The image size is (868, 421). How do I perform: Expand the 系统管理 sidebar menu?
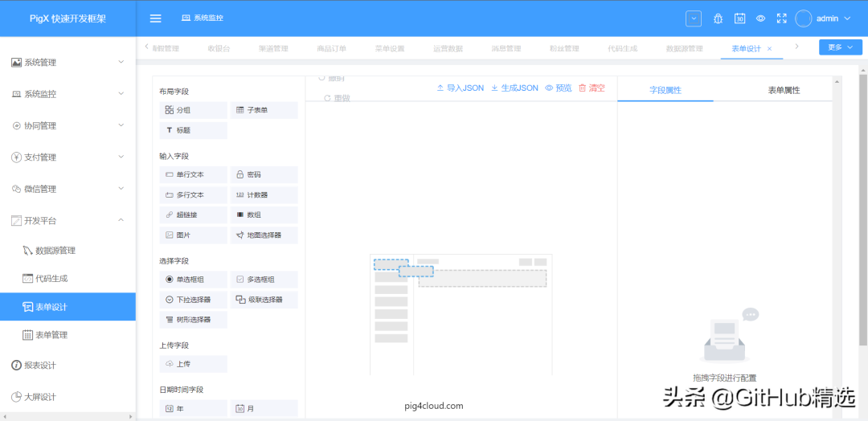[x=68, y=63]
